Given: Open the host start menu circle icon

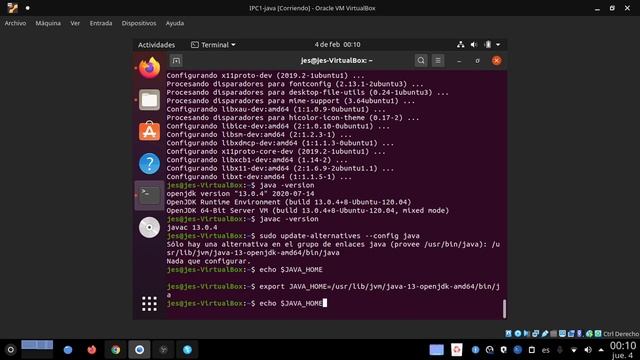Looking at the screenshot, I should tap(11, 349).
